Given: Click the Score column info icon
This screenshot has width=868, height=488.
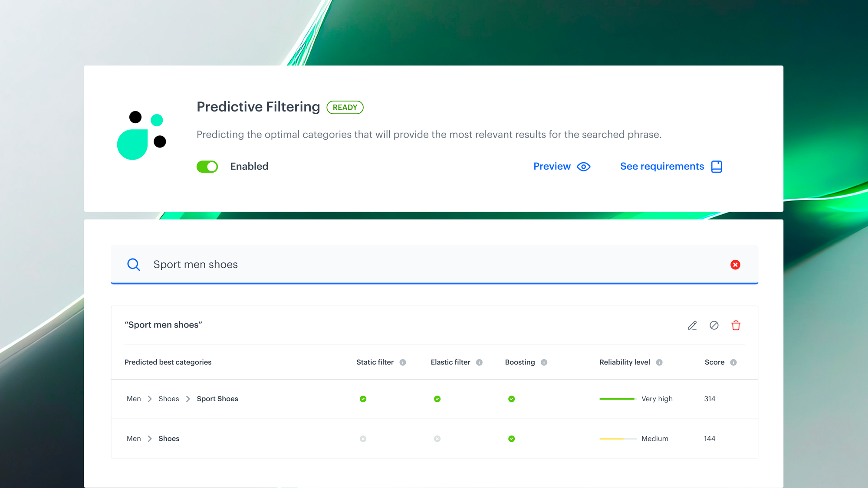Looking at the screenshot, I should click(733, 362).
